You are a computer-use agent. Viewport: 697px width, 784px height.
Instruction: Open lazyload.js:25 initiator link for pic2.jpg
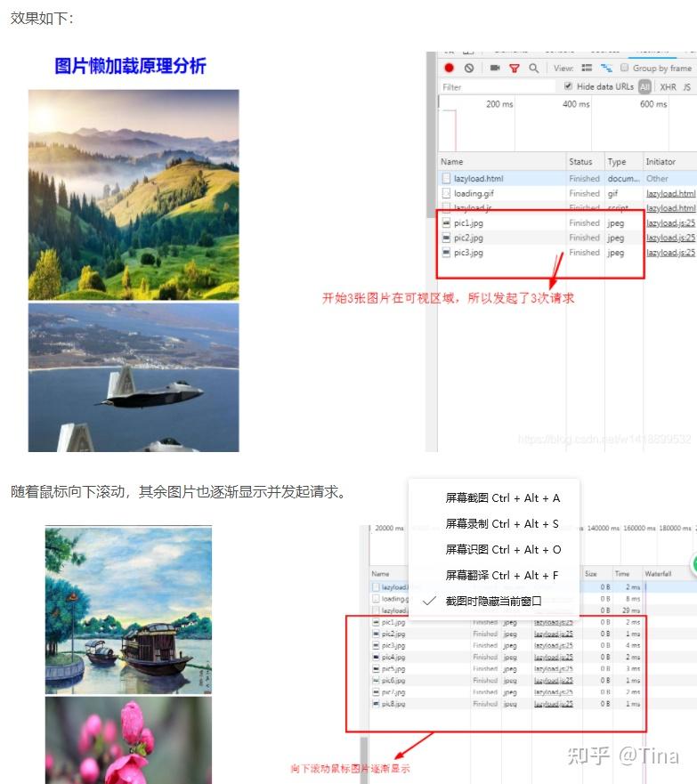(x=670, y=238)
